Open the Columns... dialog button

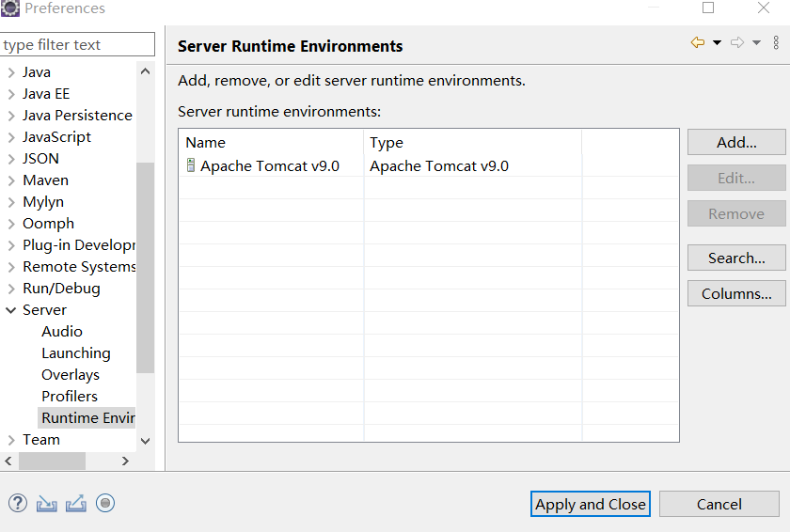pos(736,293)
